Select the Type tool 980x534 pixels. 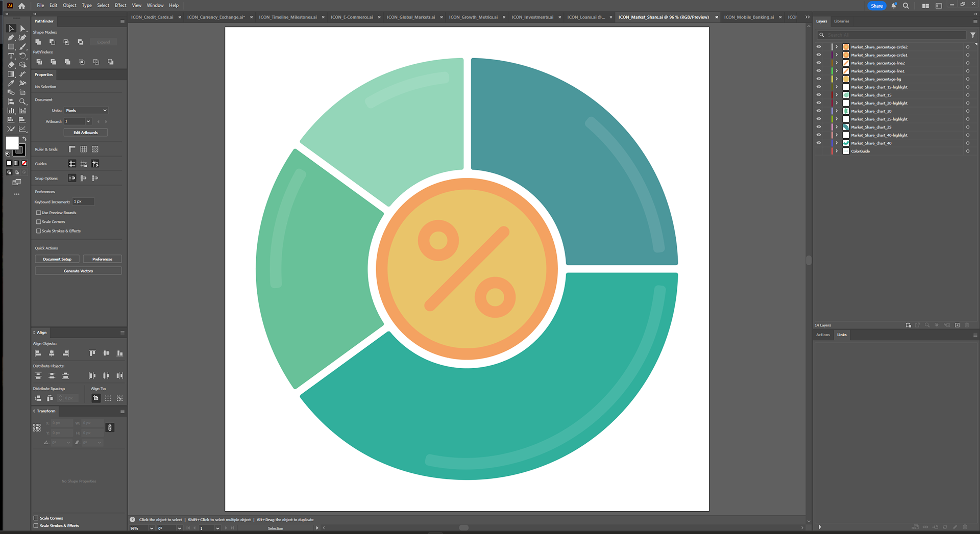[x=11, y=56]
